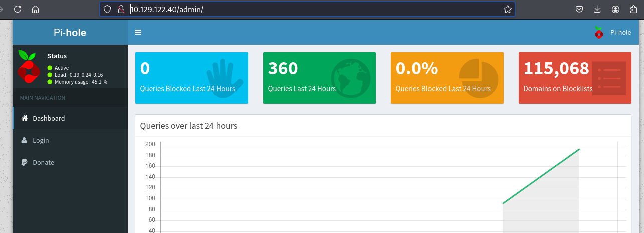The image size is (644, 233).
Task: View the insecure connection padlock info
Action: (121, 9)
